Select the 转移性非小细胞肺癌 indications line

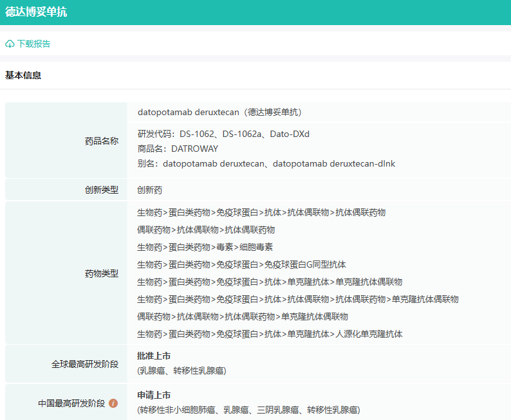248,410
